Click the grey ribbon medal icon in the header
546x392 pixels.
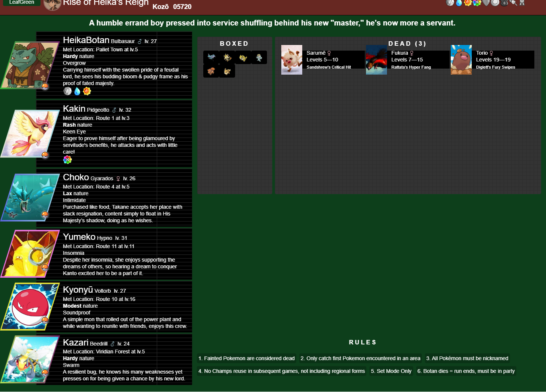[522, 3]
